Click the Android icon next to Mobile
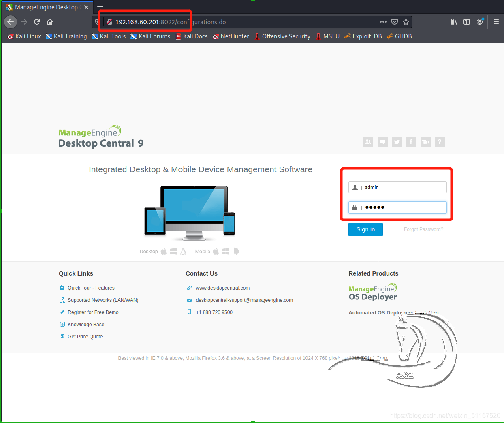Image resolution: width=504 pixels, height=423 pixels. [x=236, y=251]
